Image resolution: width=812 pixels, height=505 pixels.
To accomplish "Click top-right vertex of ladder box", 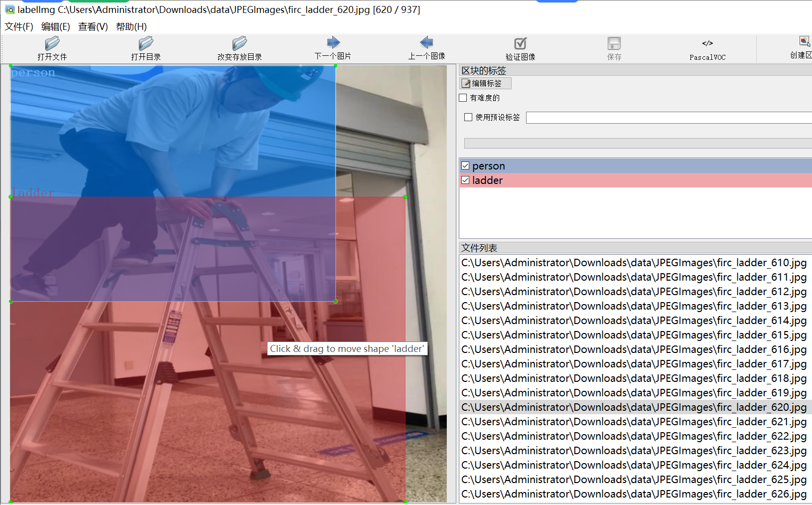I will point(406,197).
